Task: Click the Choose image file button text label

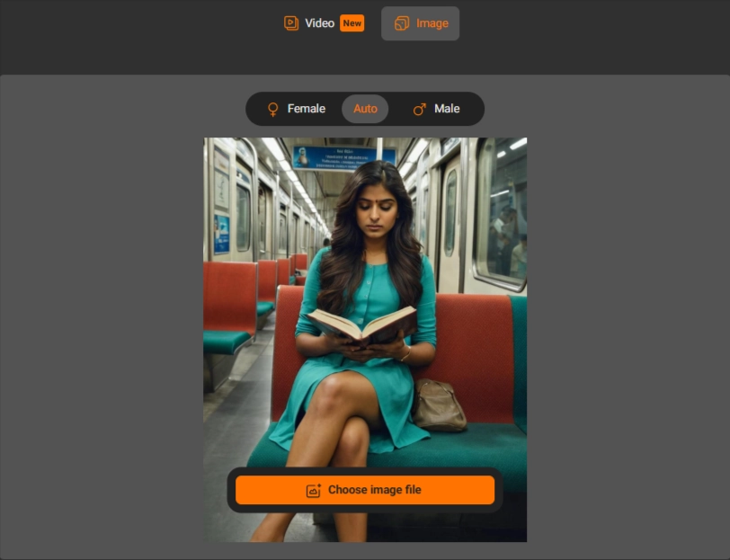Action: pyautogui.click(x=376, y=489)
